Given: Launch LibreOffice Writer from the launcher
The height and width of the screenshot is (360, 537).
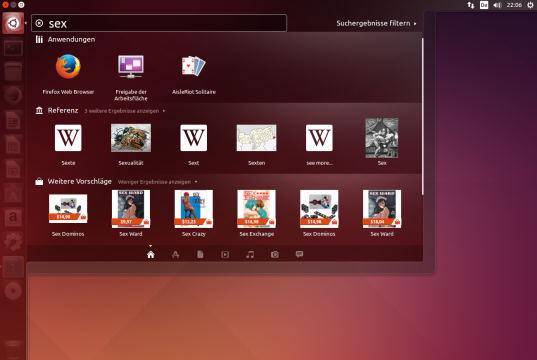Looking at the screenshot, I should (13, 121).
